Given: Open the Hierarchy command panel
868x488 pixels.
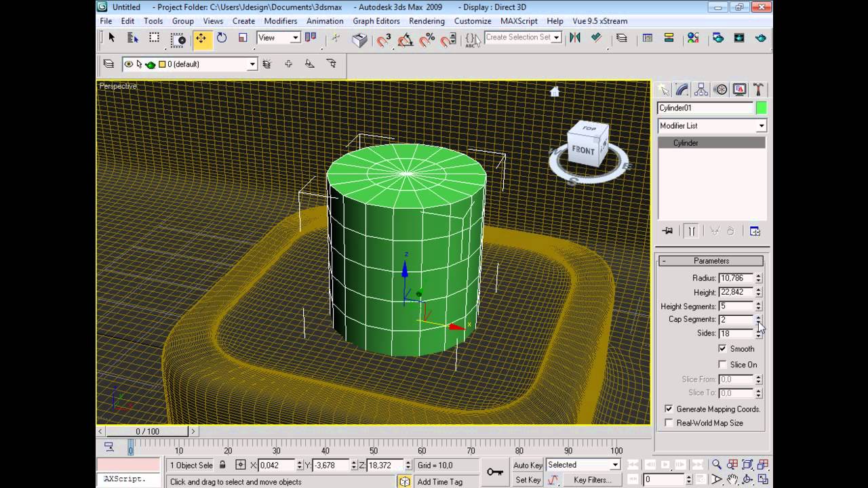Looking at the screenshot, I should pos(702,89).
